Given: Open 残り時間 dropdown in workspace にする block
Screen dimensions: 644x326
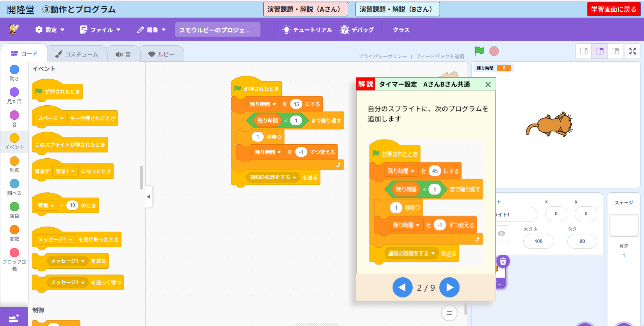Looking at the screenshot, I should 263,104.
